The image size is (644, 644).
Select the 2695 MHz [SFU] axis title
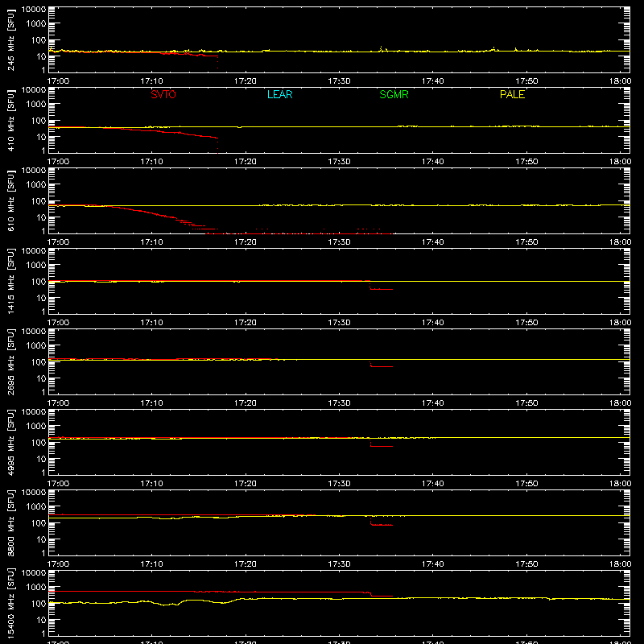pos(10,361)
